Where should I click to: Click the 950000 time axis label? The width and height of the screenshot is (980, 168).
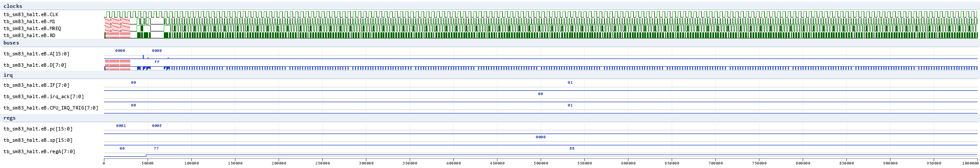coord(934,163)
